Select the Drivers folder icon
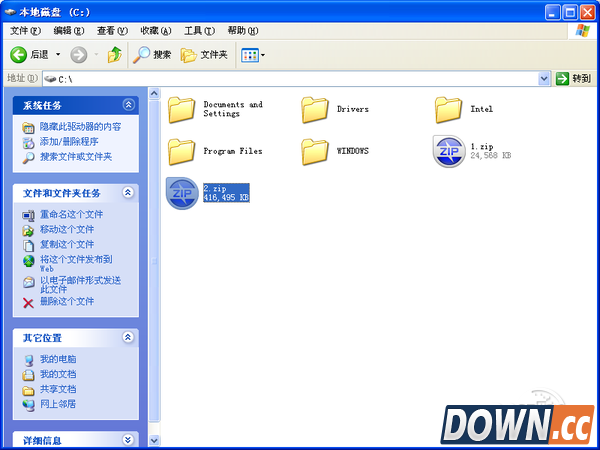Screen dimensions: 600x450 (x=315, y=109)
